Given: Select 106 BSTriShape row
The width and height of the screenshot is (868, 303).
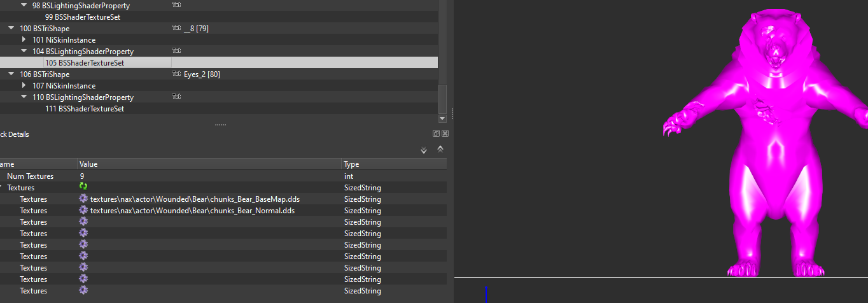Looking at the screenshot, I should point(45,74).
